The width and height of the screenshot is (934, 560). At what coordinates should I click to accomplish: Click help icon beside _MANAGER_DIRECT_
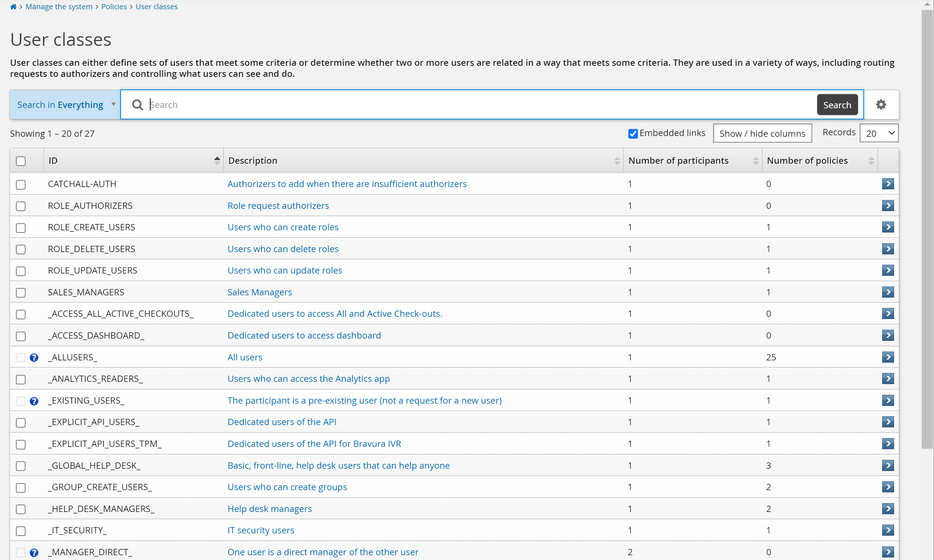coord(34,553)
